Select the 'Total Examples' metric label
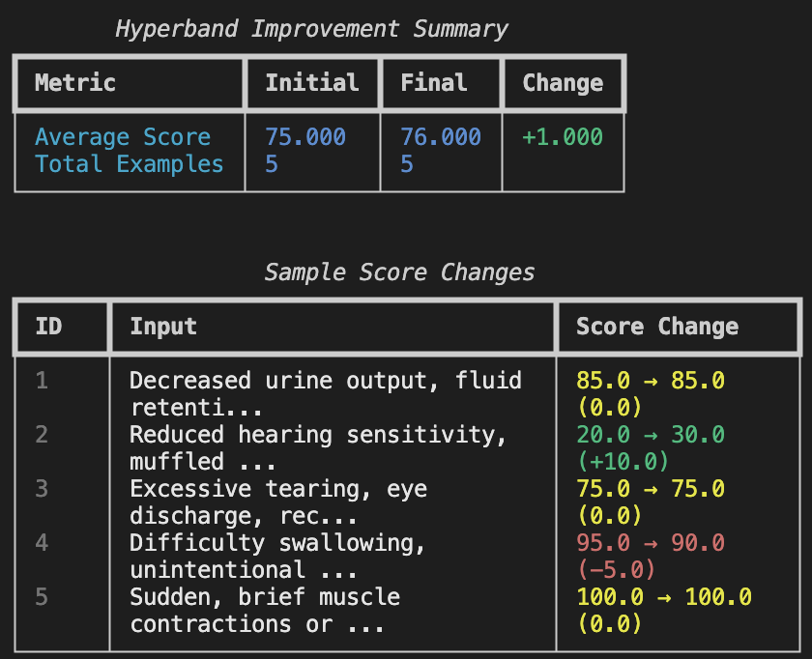This screenshot has width=812, height=659. pos(130,164)
